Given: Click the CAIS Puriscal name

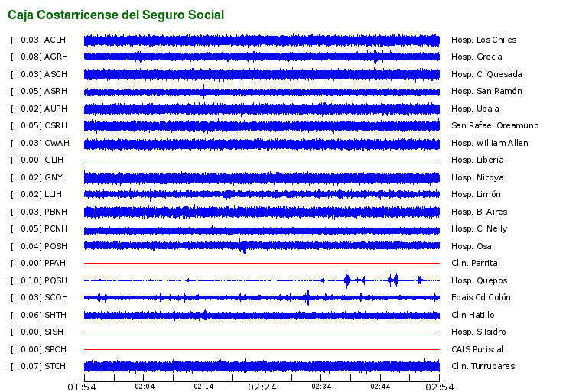Looking at the screenshot, I should point(477,349).
